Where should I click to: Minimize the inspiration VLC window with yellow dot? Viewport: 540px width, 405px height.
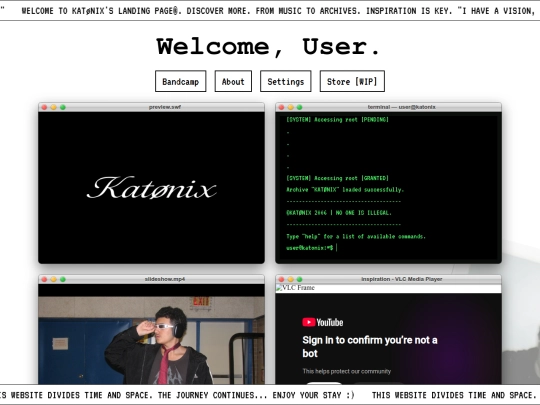click(290, 279)
